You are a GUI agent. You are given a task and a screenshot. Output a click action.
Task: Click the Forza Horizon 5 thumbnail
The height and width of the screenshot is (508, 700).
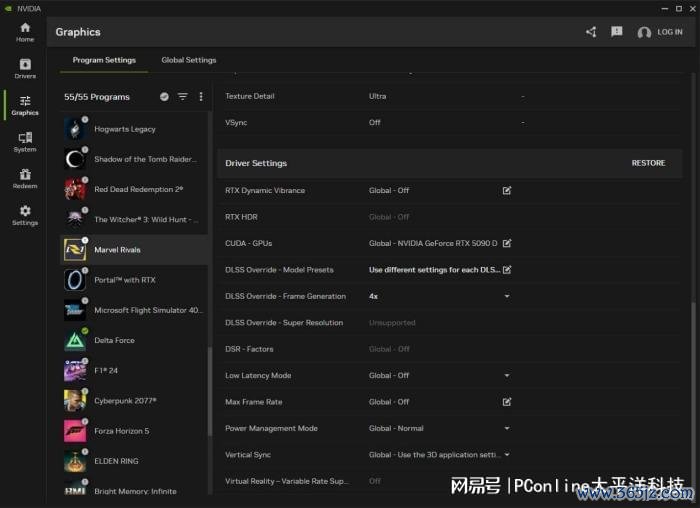(x=75, y=431)
